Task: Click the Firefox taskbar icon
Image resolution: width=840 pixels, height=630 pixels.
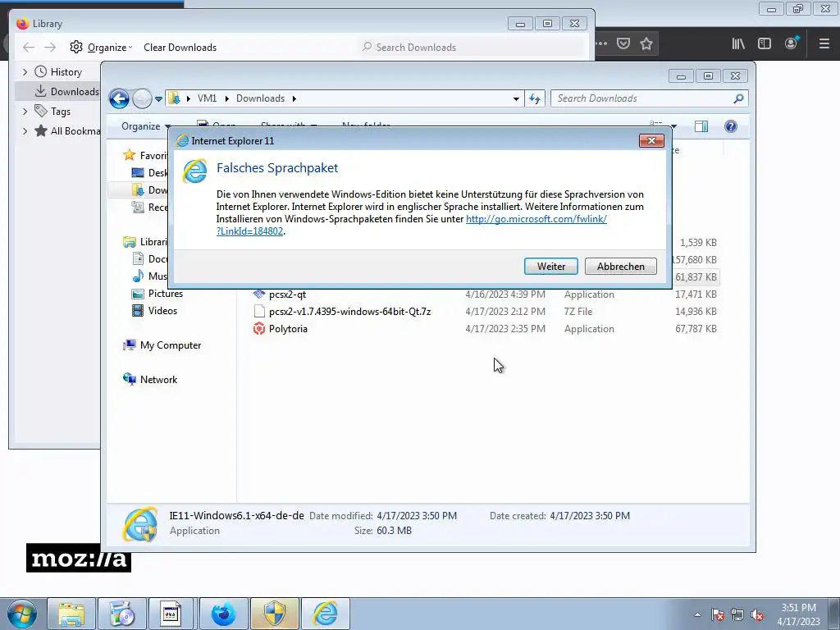Action: 223,614
